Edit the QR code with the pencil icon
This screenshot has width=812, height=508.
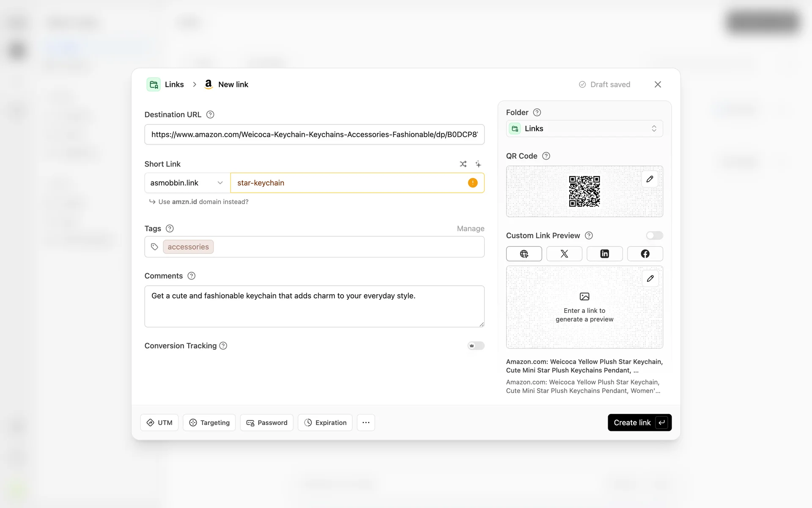(650, 179)
